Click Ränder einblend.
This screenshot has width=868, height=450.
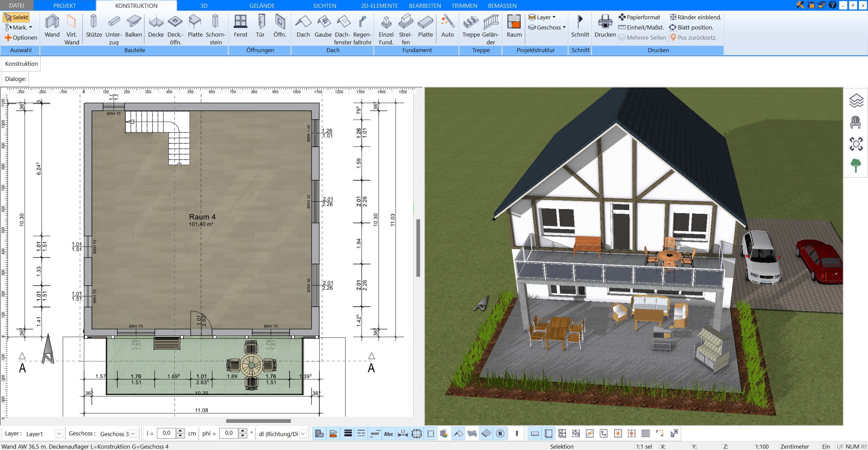pos(695,17)
